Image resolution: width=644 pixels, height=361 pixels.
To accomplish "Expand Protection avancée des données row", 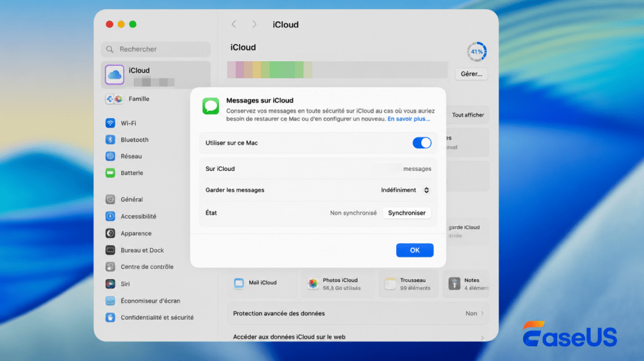I will (358, 313).
